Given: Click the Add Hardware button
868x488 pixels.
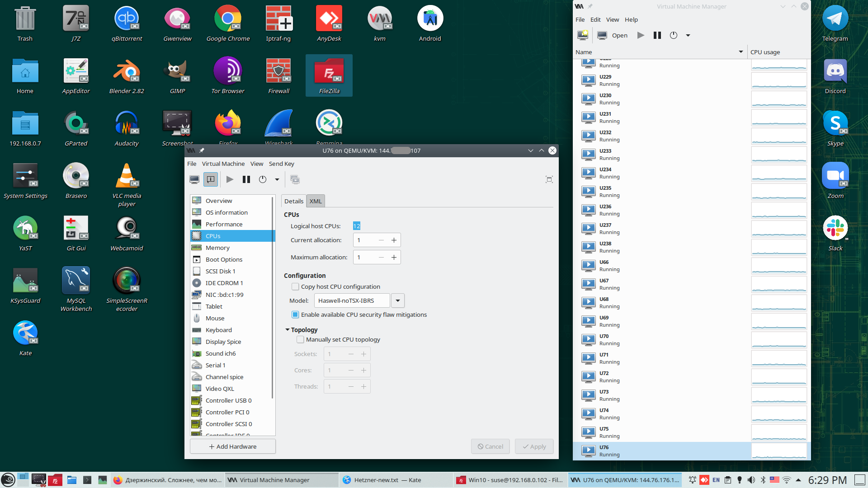Looking at the screenshot, I should (x=233, y=446).
